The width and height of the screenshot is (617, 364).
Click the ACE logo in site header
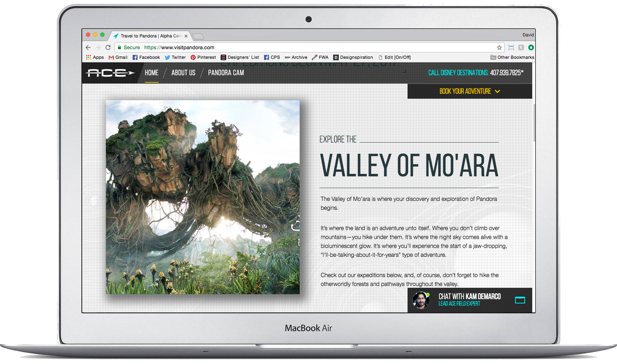pyautogui.click(x=110, y=73)
